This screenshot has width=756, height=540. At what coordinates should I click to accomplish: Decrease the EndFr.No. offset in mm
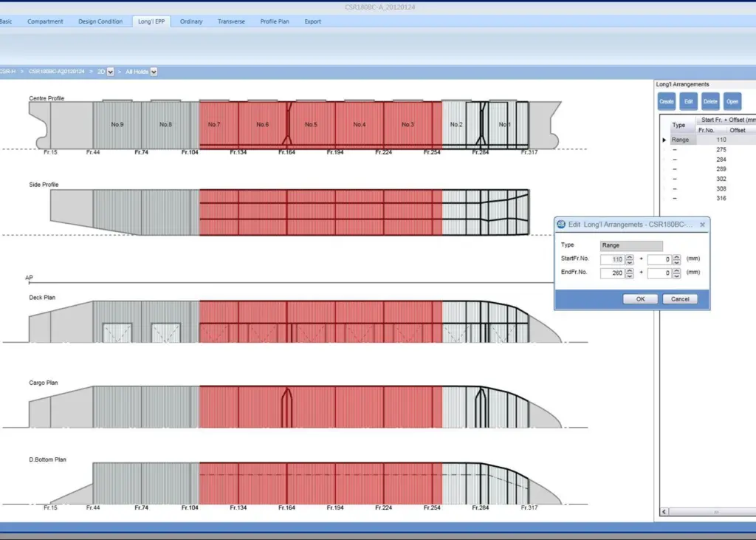coord(677,276)
